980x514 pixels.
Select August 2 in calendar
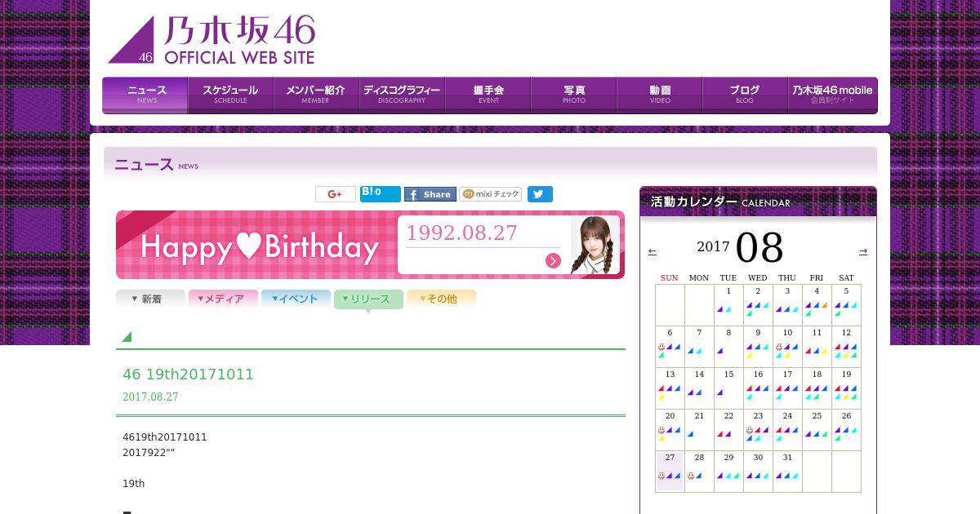pos(758,304)
